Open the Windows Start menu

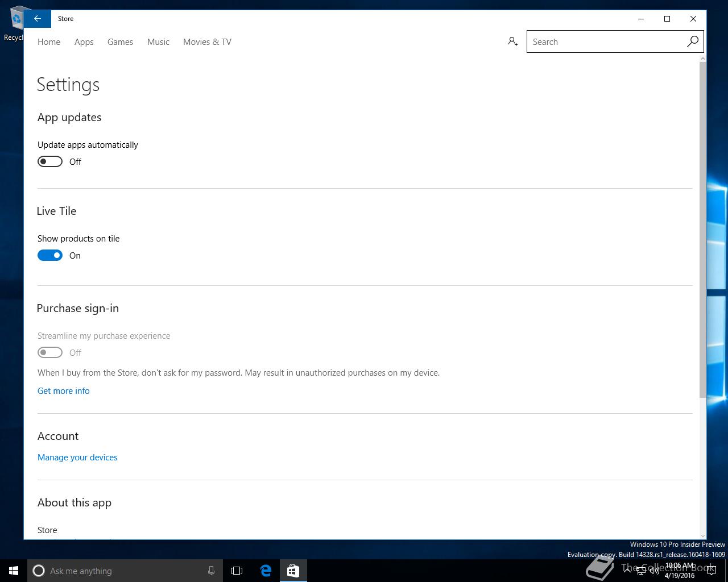coord(14,571)
